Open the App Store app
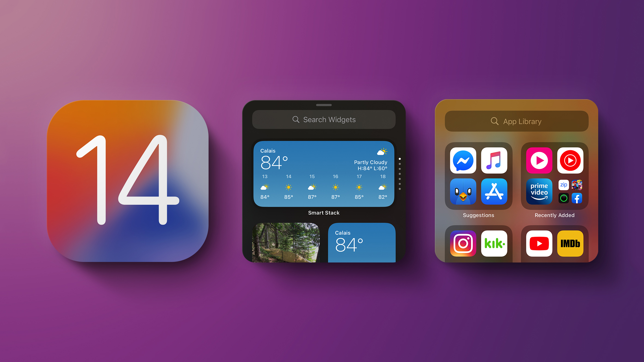 click(494, 193)
